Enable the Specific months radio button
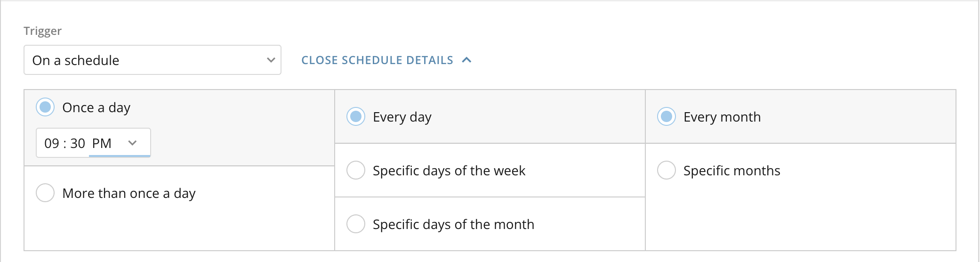 667,170
